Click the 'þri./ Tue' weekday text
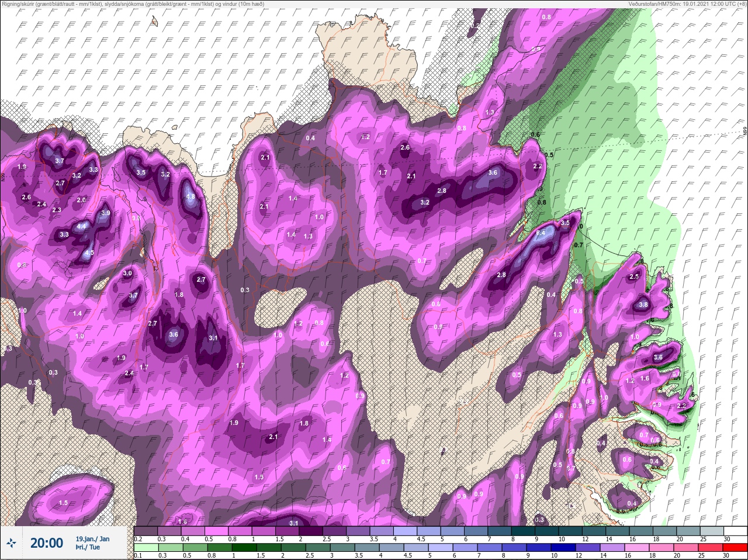This screenshot has height=560, width=748. point(88,547)
